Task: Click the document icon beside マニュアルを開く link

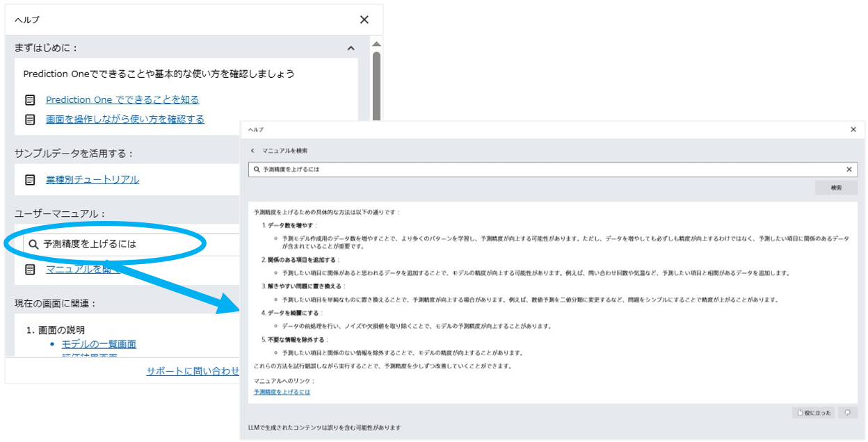Action: point(29,268)
